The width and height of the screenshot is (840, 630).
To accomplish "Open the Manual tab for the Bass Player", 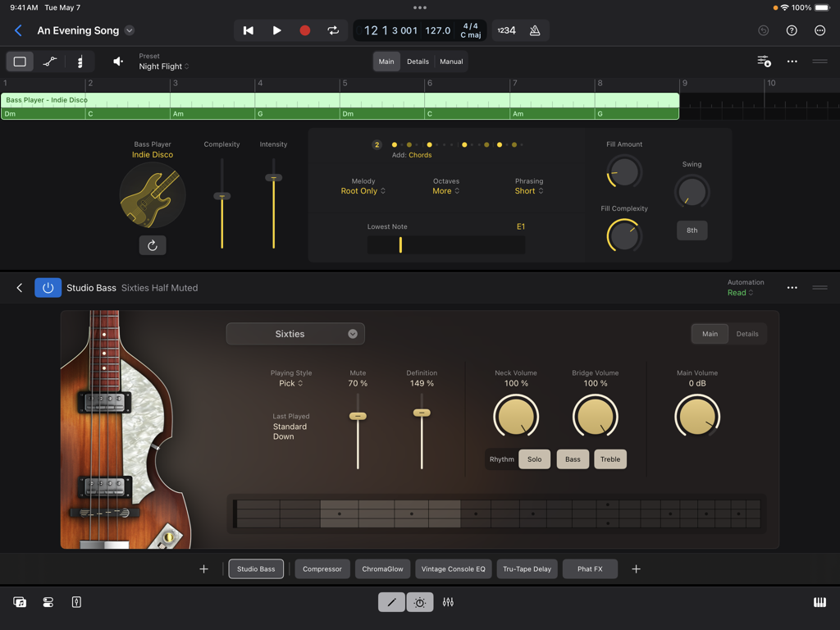I will tap(452, 61).
